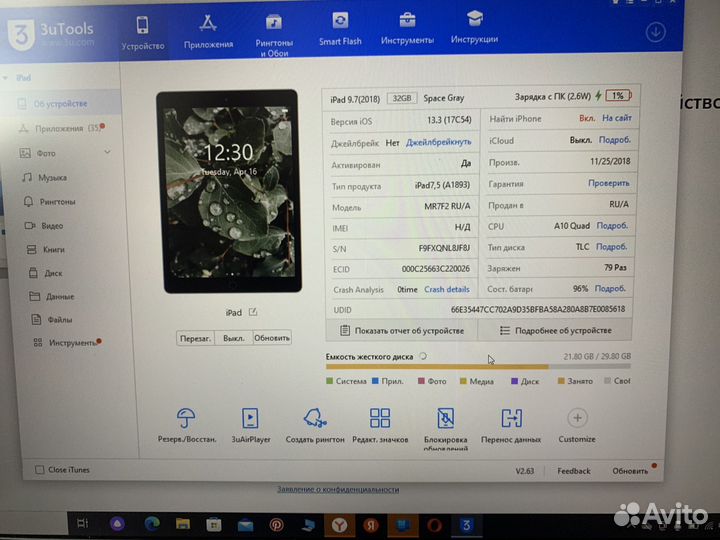Image resolution: width=720 pixels, height=540 pixels.
Task: Click the 3uTools logo
Action: coord(51,34)
